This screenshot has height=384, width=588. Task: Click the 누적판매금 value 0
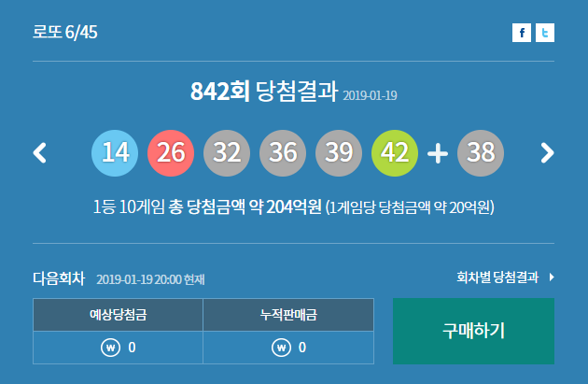[302, 348]
